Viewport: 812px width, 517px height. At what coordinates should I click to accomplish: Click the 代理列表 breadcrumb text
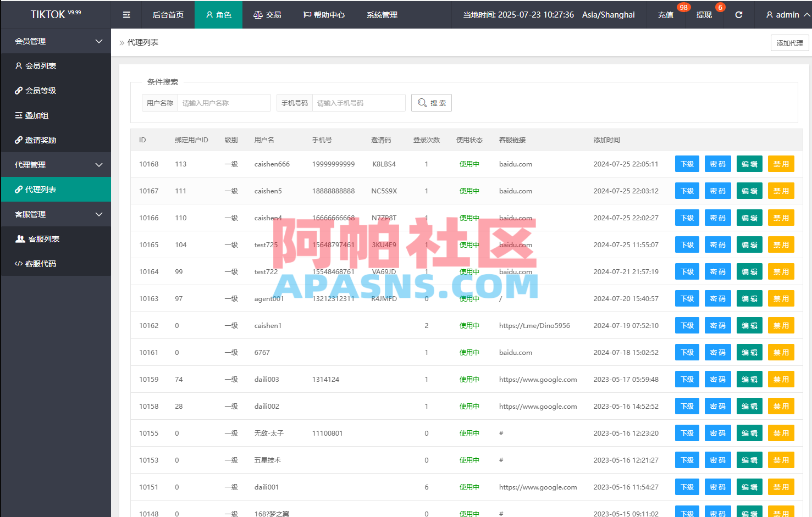tap(143, 42)
